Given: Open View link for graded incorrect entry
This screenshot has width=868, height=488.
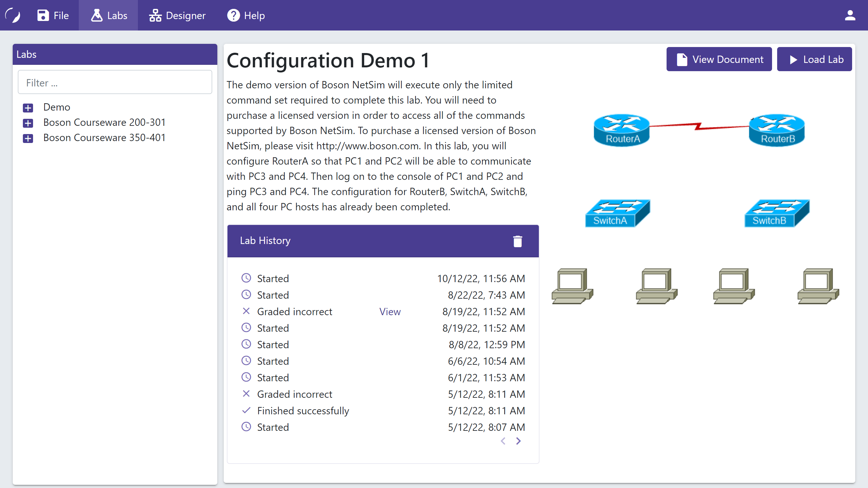Looking at the screenshot, I should click(x=390, y=311).
